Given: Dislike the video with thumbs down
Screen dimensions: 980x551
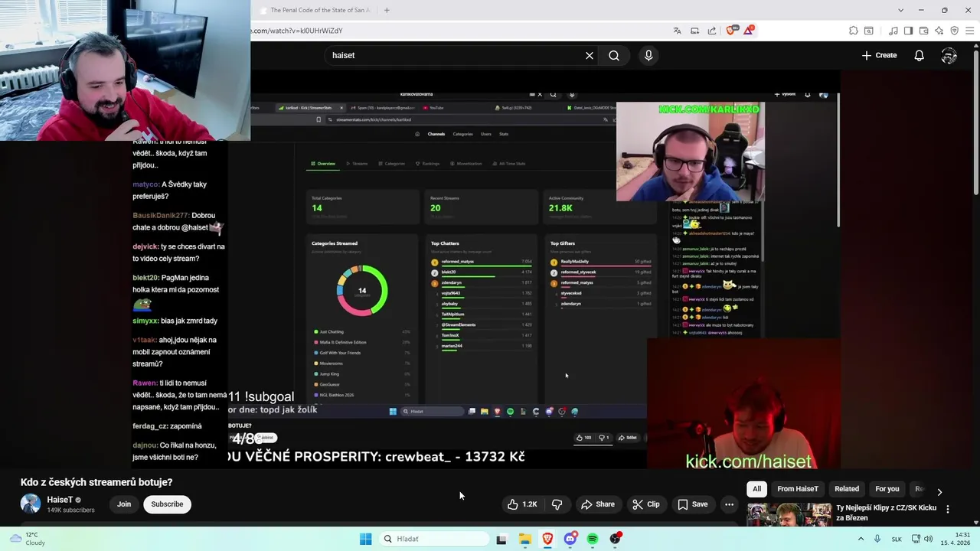Looking at the screenshot, I should coord(557,504).
